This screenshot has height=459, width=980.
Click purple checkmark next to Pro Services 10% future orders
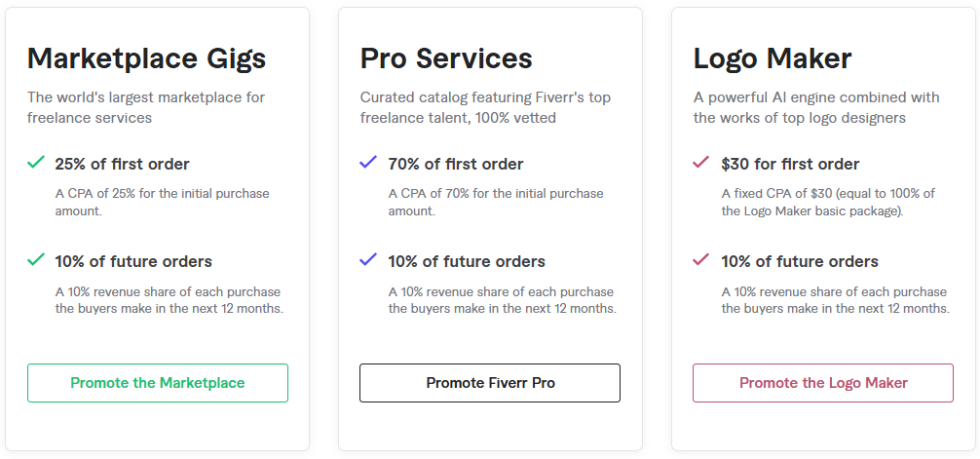tap(369, 259)
